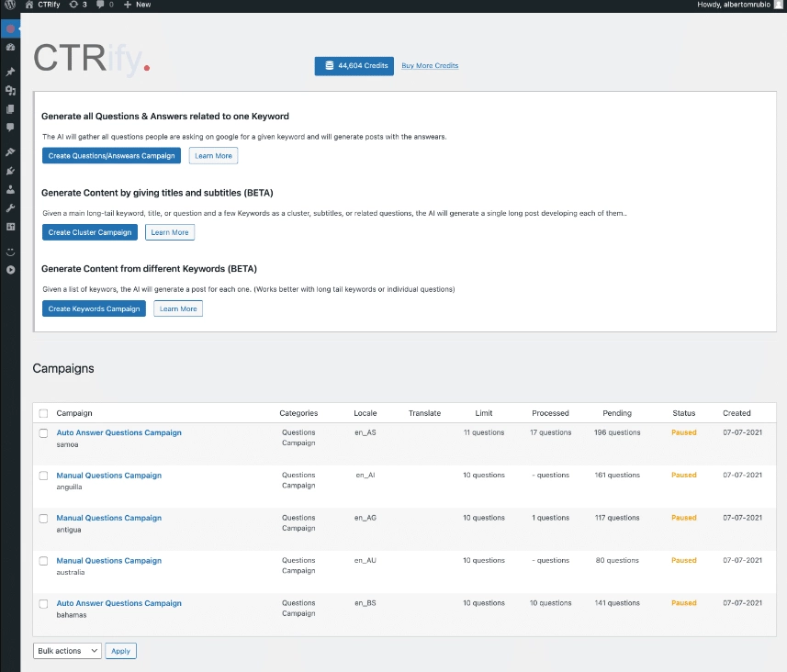Open the Manual Questions Campaign for anguilla
The width and height of the screenshot is (787, 672).
(108, 475)
